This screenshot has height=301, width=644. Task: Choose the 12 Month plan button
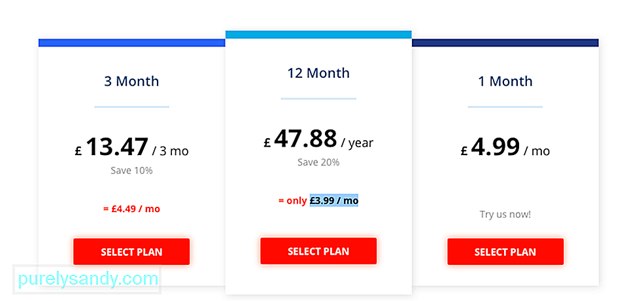click(318, 251)
